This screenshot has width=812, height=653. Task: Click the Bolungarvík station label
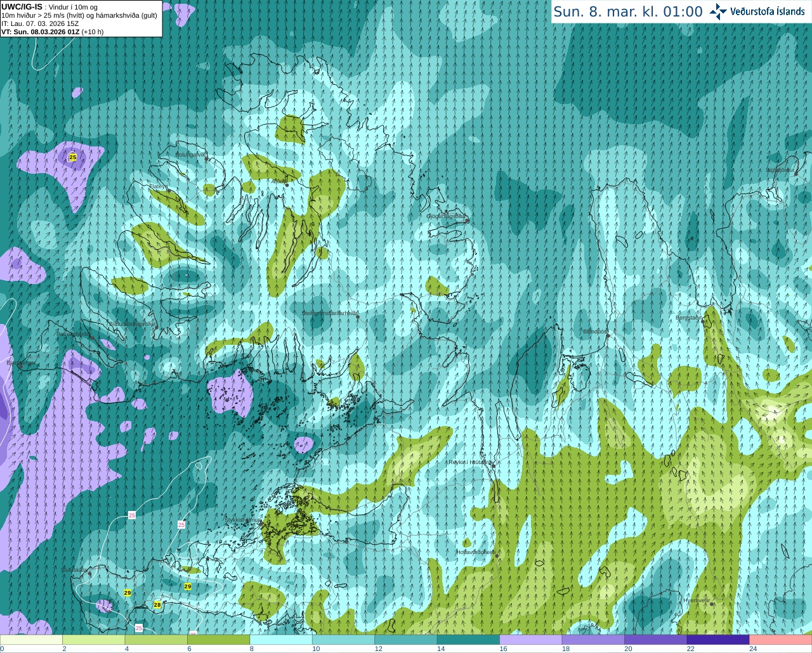pos(191,154)
